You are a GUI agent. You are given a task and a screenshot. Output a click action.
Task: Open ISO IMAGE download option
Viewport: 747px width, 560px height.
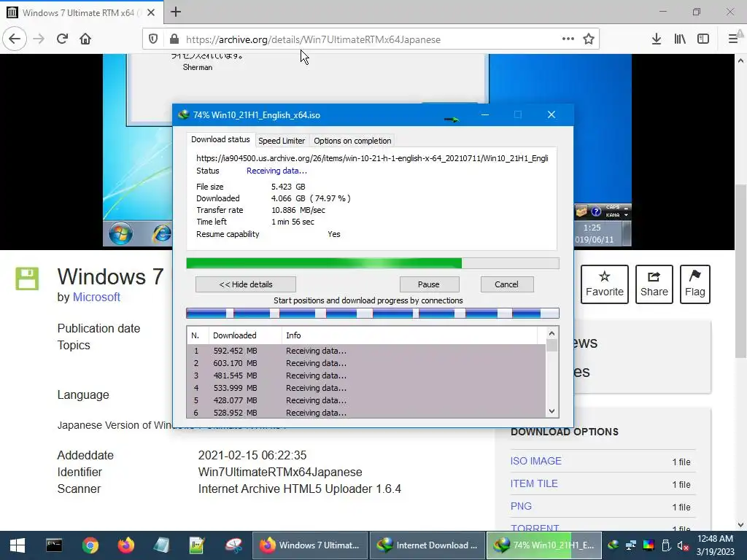point(536,461)
